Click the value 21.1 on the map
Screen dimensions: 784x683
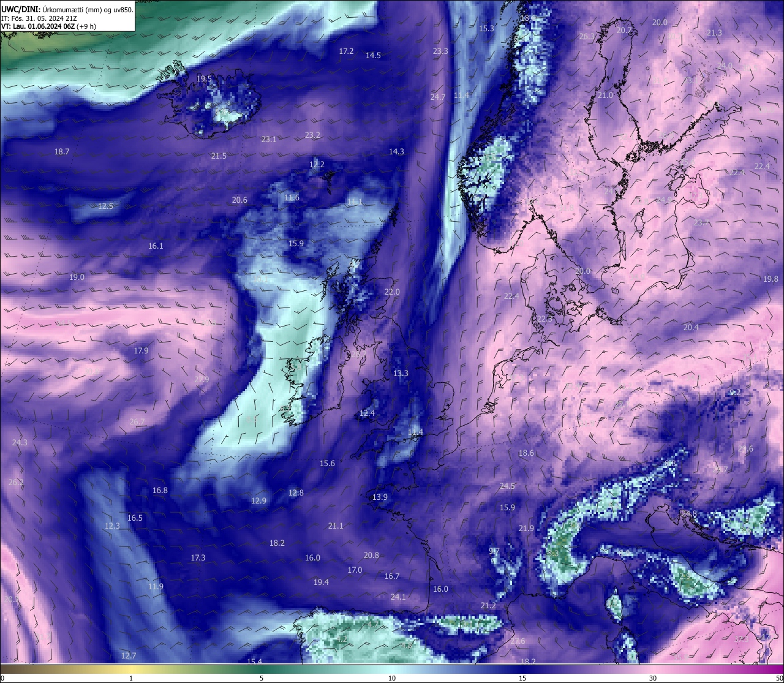coord(336,526)
